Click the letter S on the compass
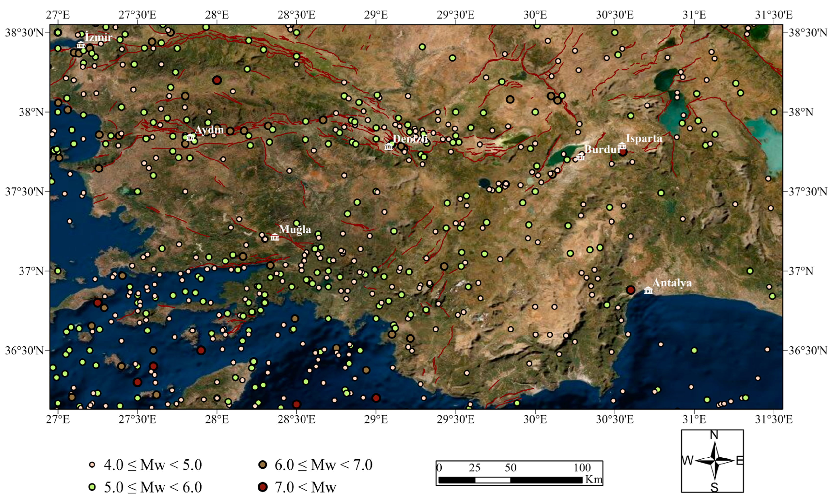The width and height of the screenshot is (833, 504). tap(714, 487)
